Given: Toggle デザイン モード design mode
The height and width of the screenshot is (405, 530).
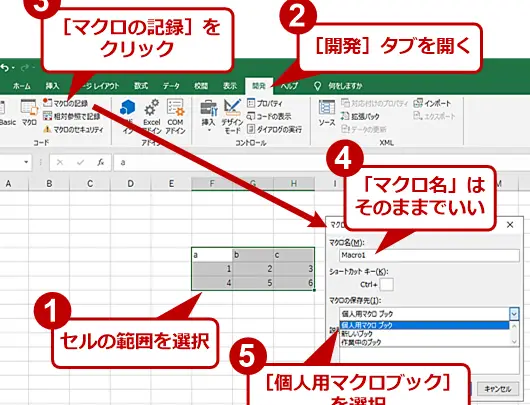Looking at the screenshot, I should [x=232, y=117].
